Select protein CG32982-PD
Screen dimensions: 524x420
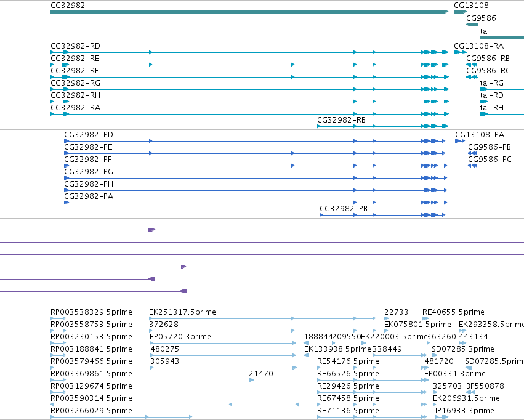pos(255,141)
